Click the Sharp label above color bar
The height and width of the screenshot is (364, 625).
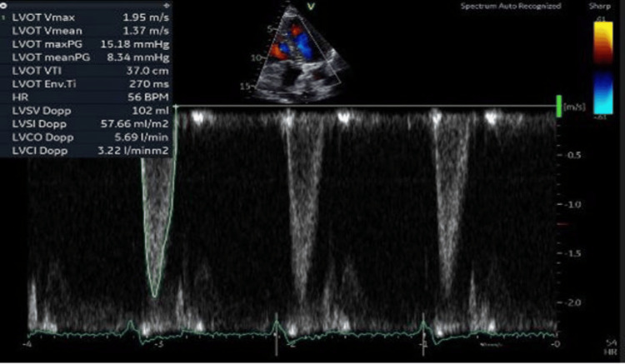[599, 7]
